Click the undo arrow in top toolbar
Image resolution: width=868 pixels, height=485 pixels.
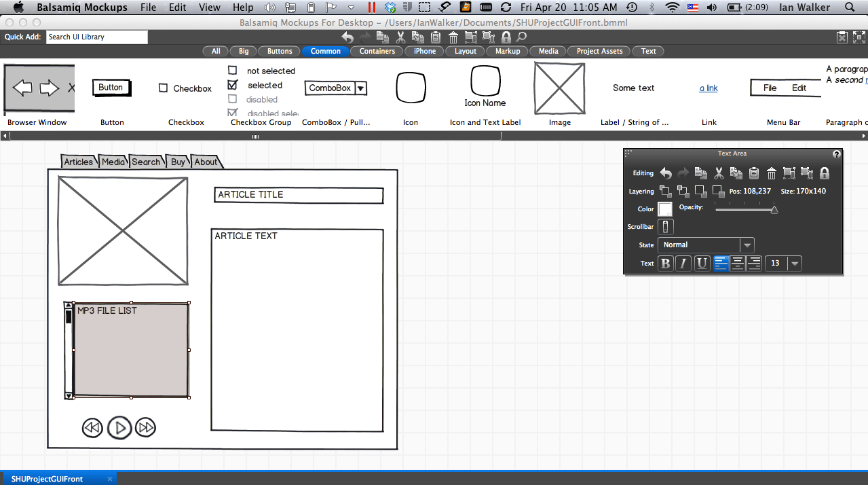(x=347, y=37)
